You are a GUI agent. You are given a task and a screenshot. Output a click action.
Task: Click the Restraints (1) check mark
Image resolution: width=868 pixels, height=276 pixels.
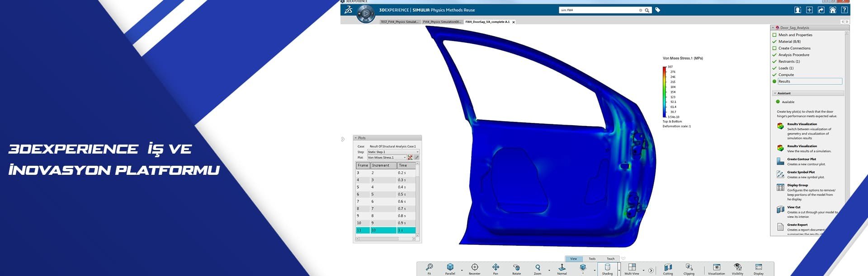click(x=774, y=61)
